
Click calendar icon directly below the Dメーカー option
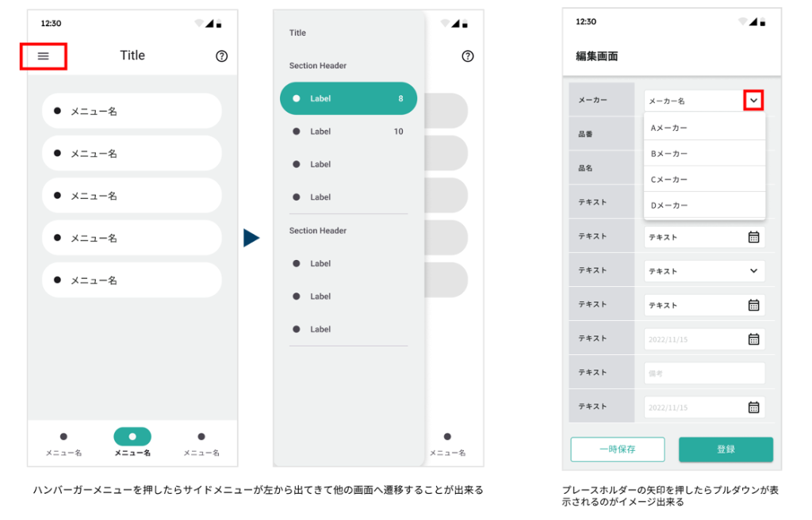[x=753, y=237]
